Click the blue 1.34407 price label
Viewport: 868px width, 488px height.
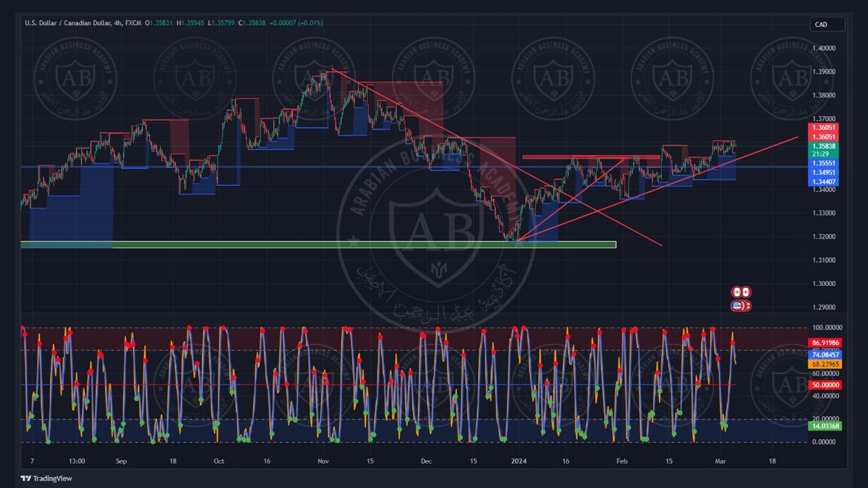point(824,182)
